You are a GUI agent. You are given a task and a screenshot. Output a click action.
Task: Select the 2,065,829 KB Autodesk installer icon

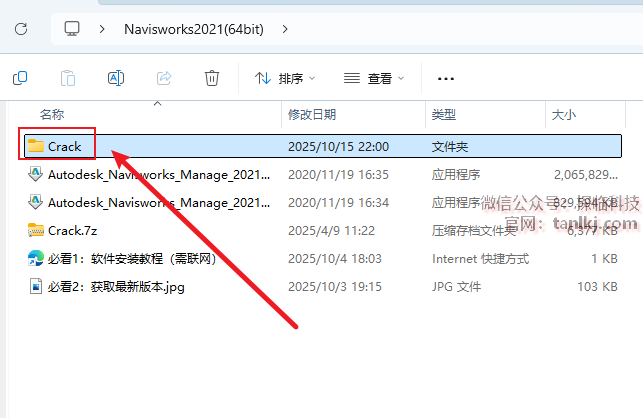[x=36, y=174]
